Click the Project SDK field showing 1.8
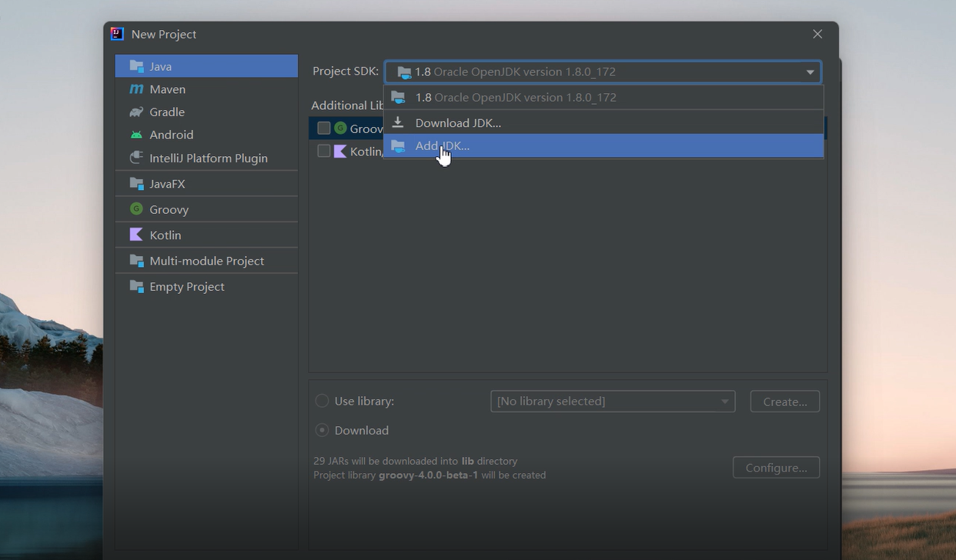The height and width of the screenshot is (560, 956). [603, 72]
